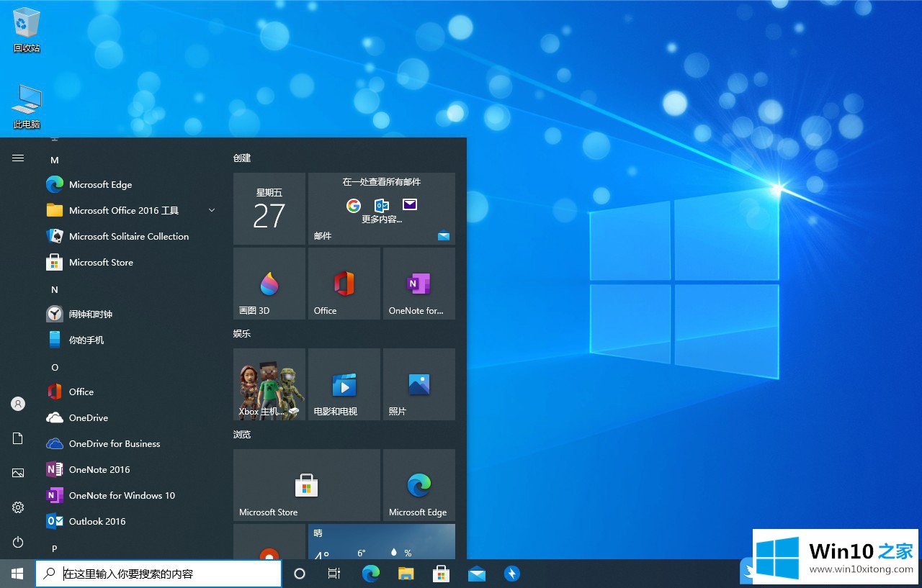Viewport: 922px width, 588px height.
Task: Open the Microsoft Edge tile
Action: pos(419,485)
